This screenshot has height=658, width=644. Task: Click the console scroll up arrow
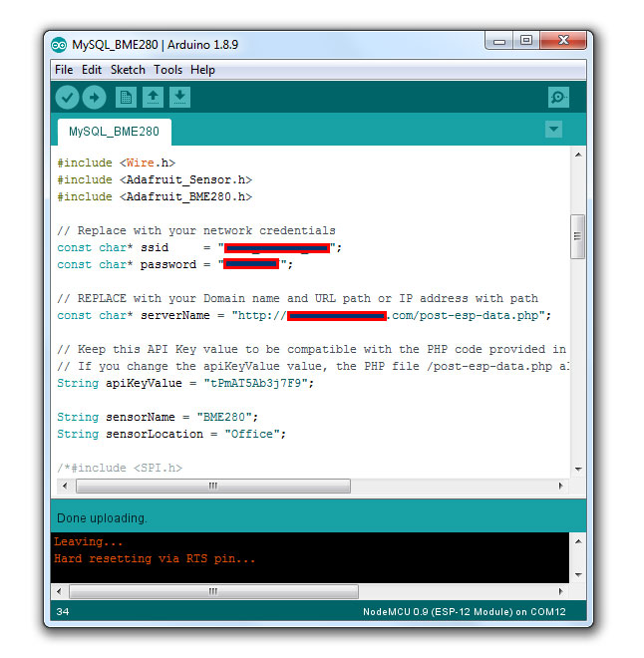(578, 541)
